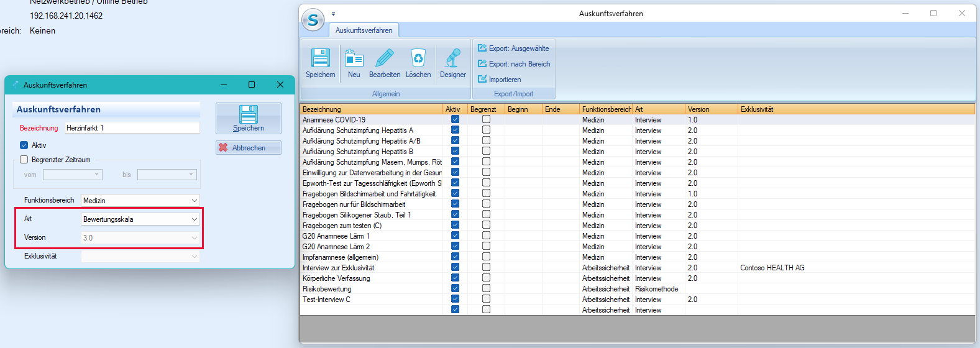The width and height of the screenshot is (980, 348).
Task: Click the Bearbeiten pencil icon
Action: click(385, 58)
